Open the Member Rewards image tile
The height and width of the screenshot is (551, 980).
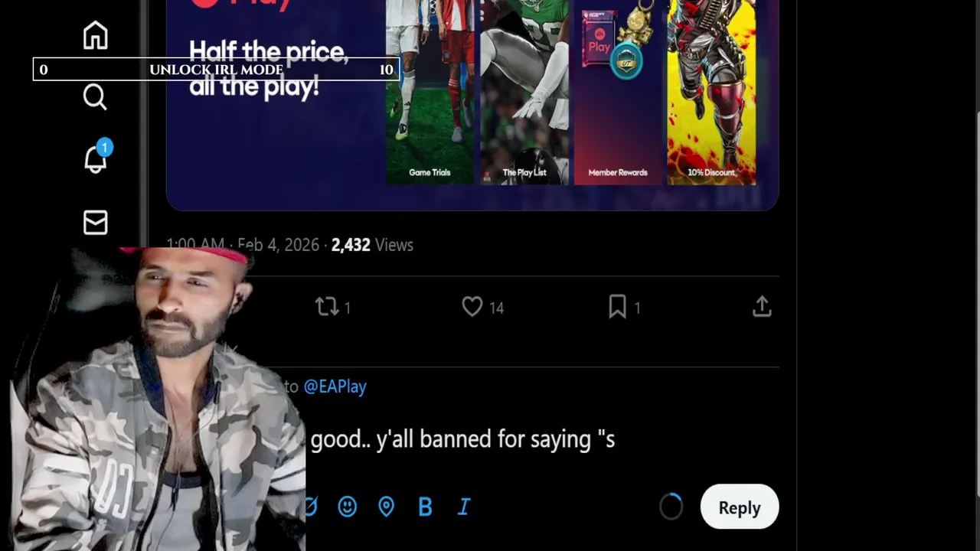click(x=618, y=92)
